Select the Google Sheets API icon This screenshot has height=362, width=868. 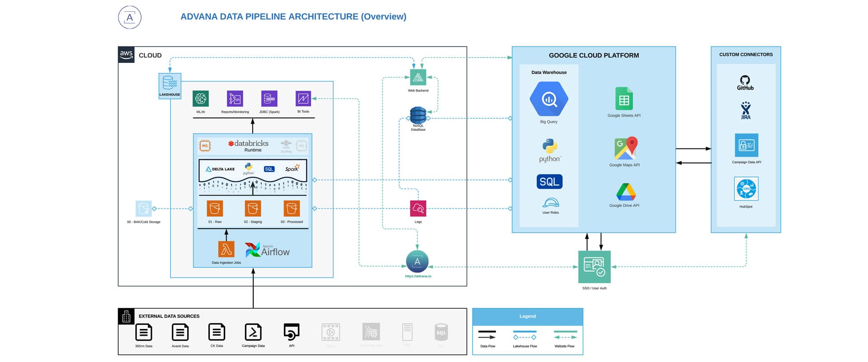624,99
